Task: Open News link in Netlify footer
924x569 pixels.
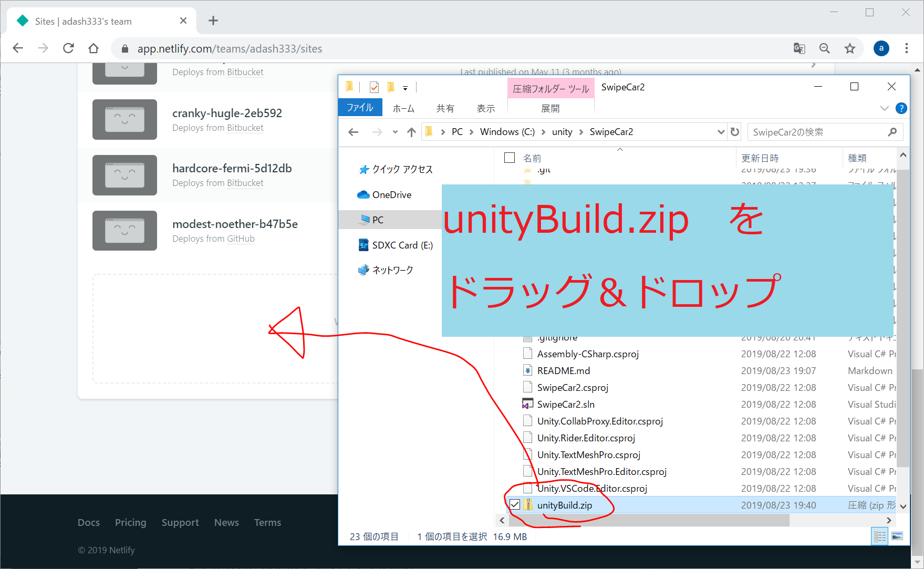Action: click(226, 522)
